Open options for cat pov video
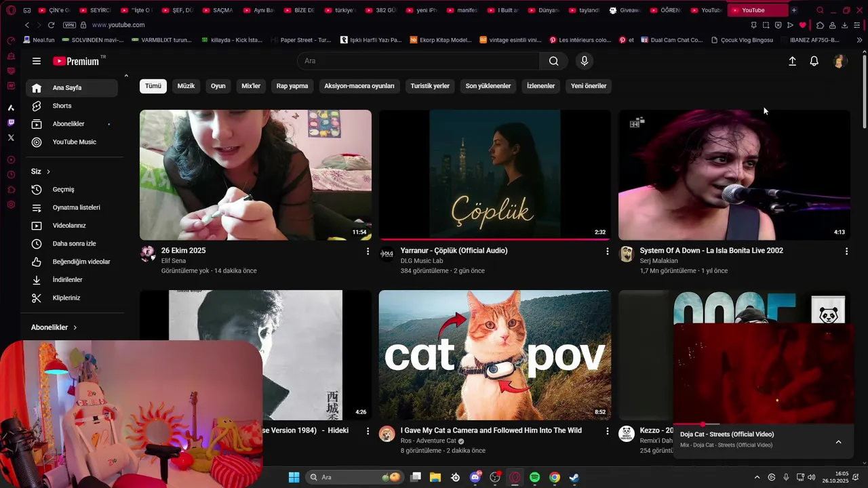The image size is (868, 488). click(608, 431)
